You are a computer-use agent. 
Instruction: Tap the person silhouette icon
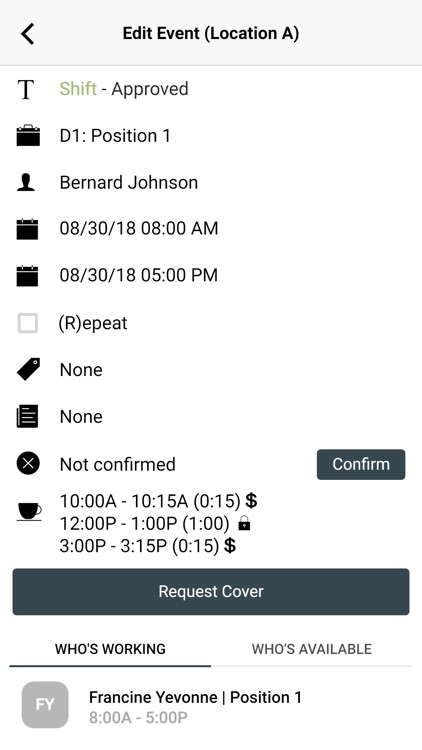[26, 182]
